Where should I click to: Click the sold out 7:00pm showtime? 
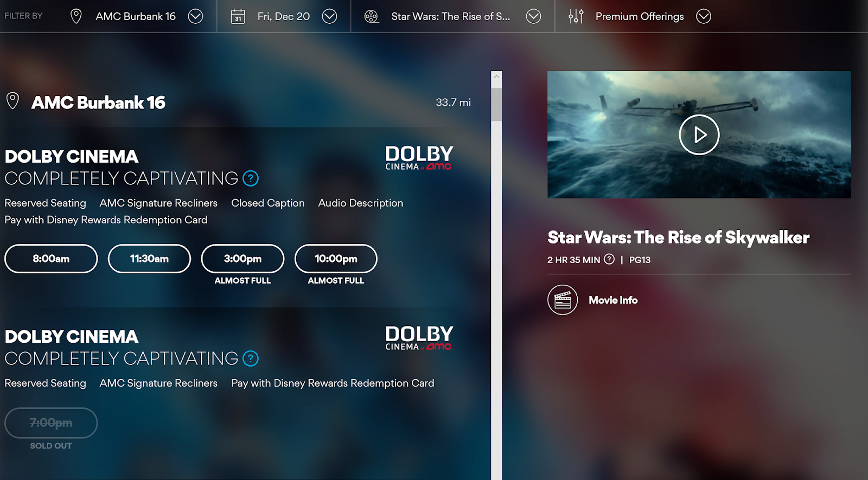[x=51, y=423]
